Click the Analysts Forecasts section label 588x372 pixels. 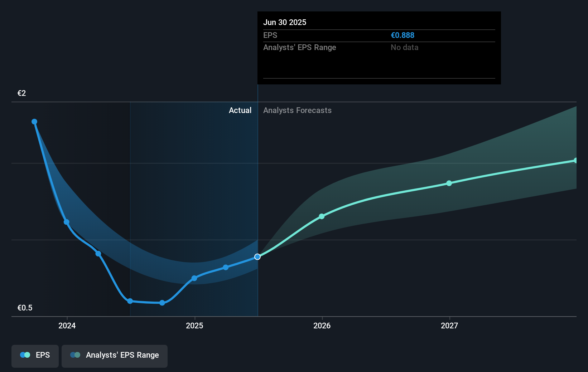pos(297,111)
